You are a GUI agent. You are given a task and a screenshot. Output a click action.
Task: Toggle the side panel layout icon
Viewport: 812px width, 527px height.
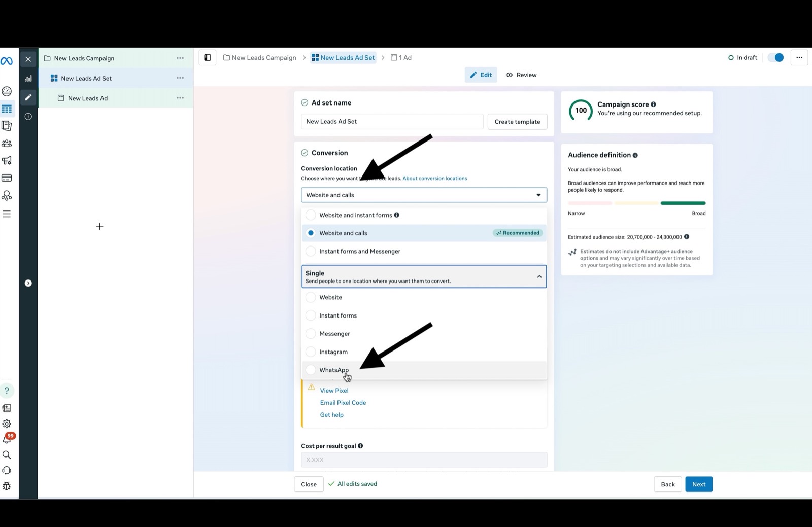(208, 58)
